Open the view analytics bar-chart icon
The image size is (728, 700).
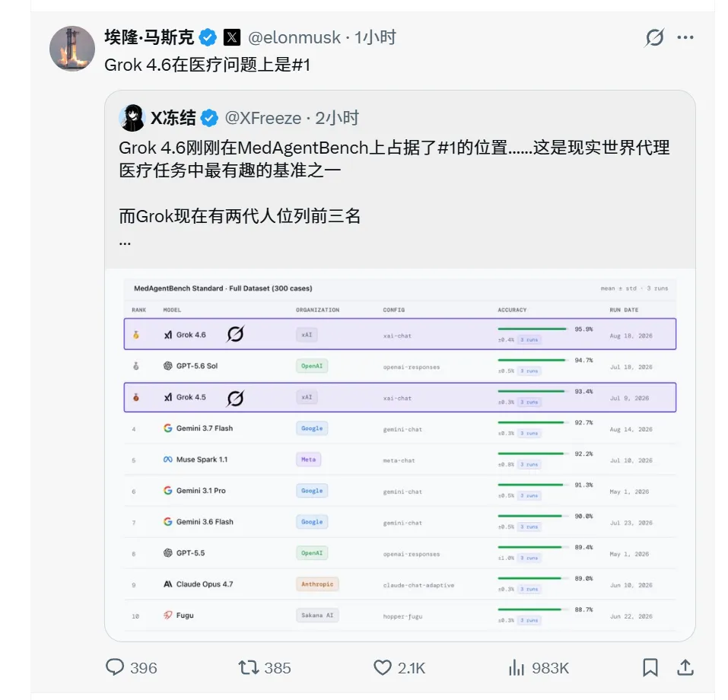[517, 667]
